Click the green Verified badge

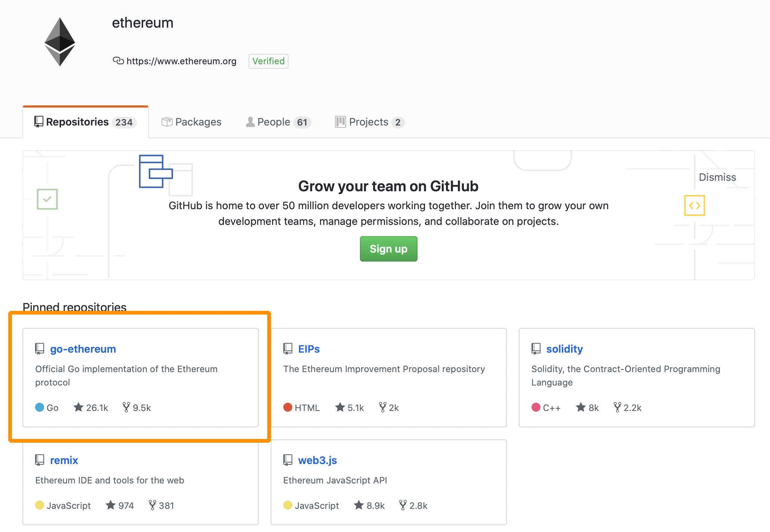[268, 61]
